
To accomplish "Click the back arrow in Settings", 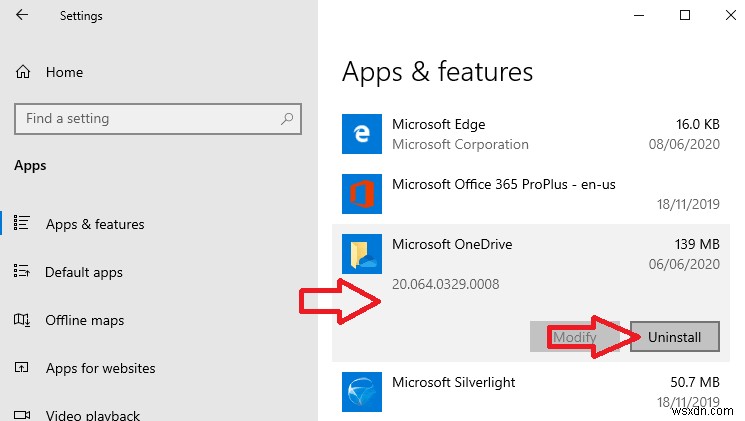I will pos(22,15).
